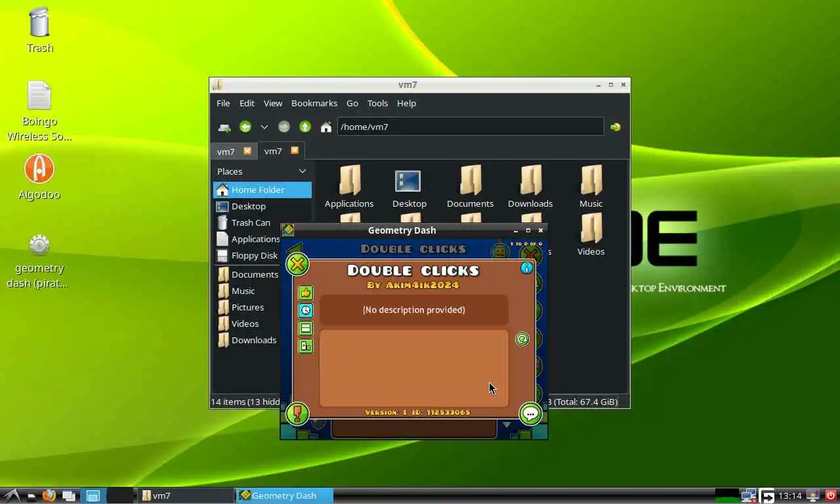This screenshot has width=840, height=504.
Task: Open File menu in vm7 file manager
Action: 223,103
